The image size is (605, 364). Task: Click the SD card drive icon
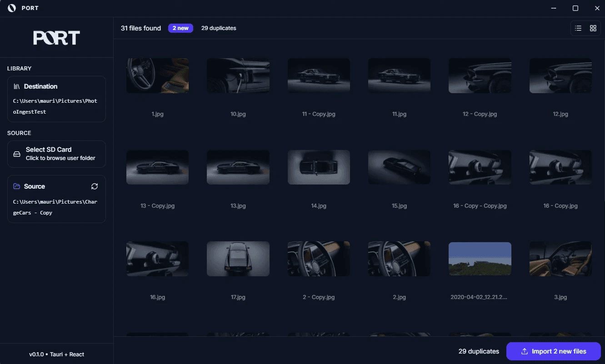tap(17, 154)
